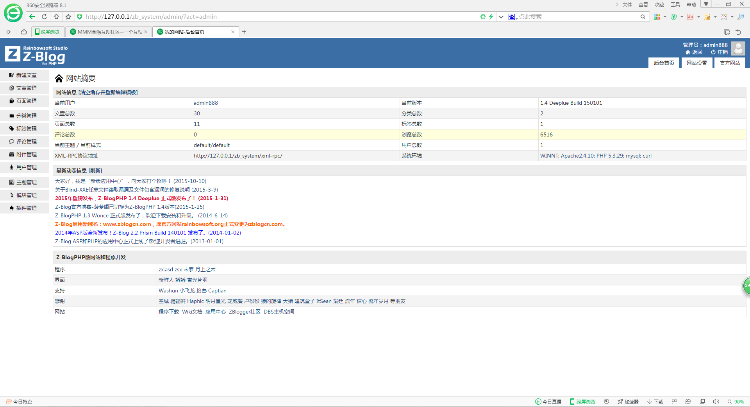This screenshot has height=407, width=750.
Task: Click the colorful grid extension icon
Action: point(657,17)
